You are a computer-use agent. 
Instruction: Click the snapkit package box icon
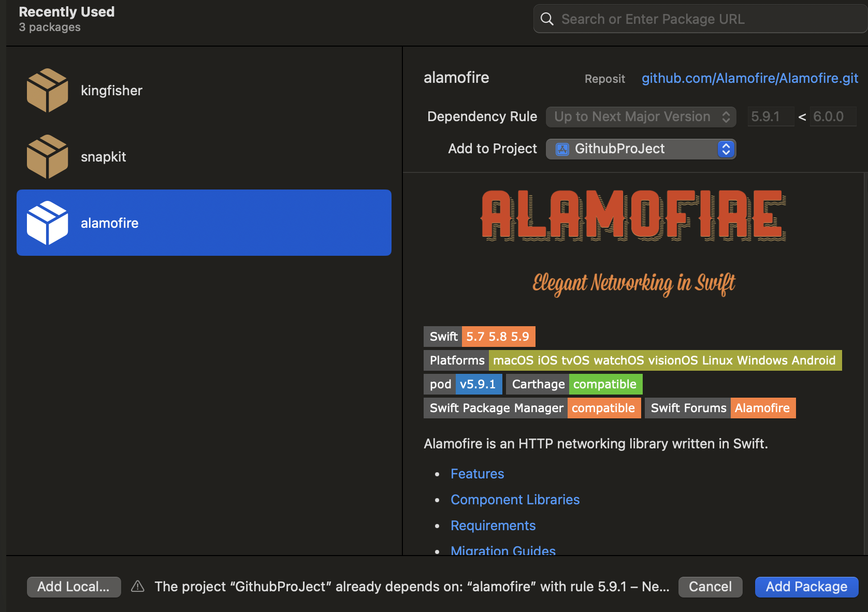pyautogui.click(x=47, y=157)
